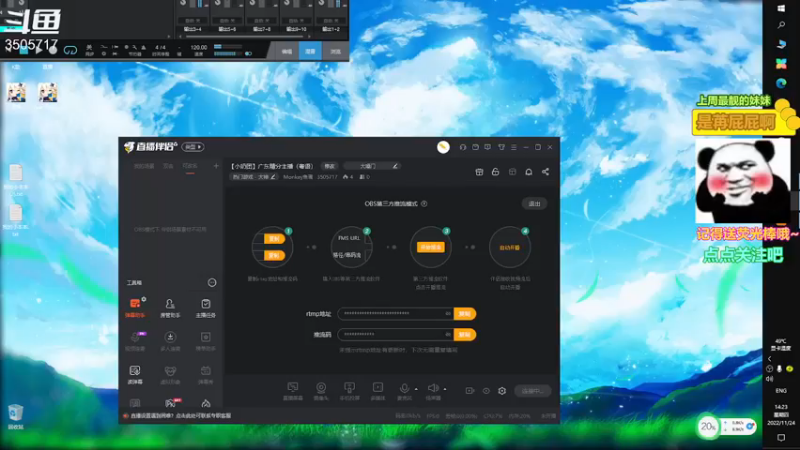Click 修改 next to the room title
Screen dimensions: 800x450
330,166
